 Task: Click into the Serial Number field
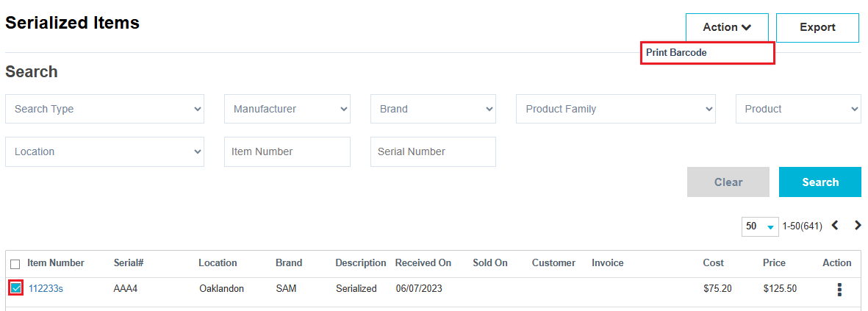tap(433, 151)
